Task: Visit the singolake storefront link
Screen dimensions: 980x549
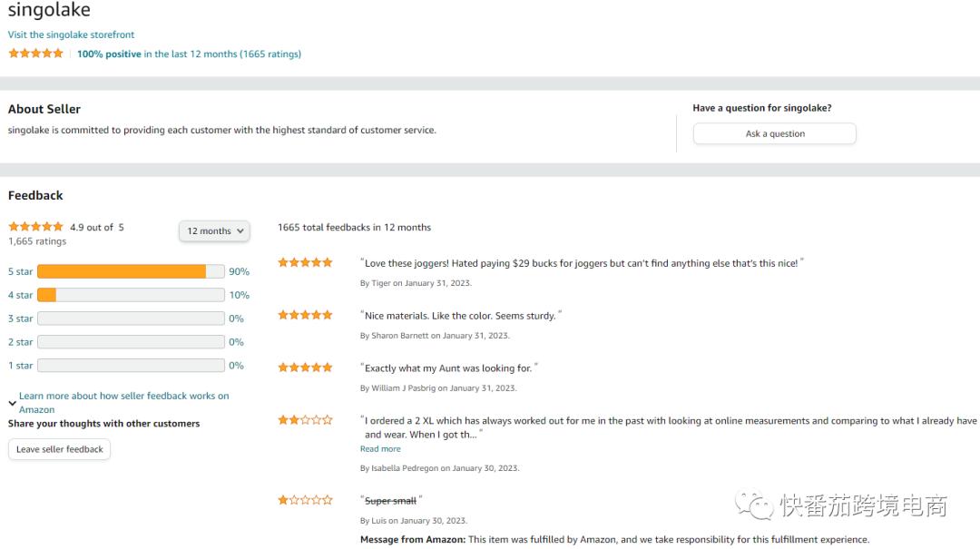Action: tap(72, 34)
